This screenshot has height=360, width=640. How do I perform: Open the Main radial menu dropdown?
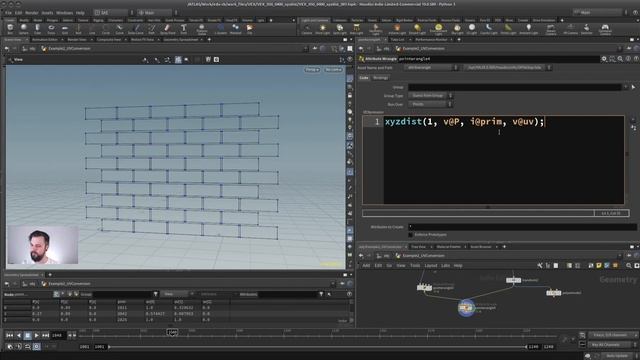tap(157, 13)
